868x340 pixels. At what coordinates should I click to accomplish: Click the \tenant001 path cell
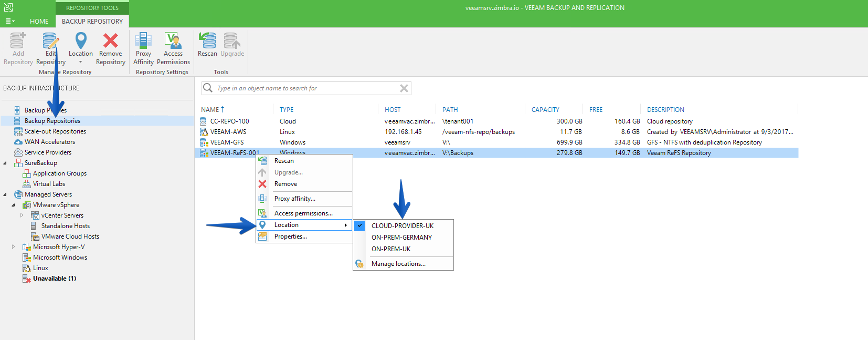(458, 121)
